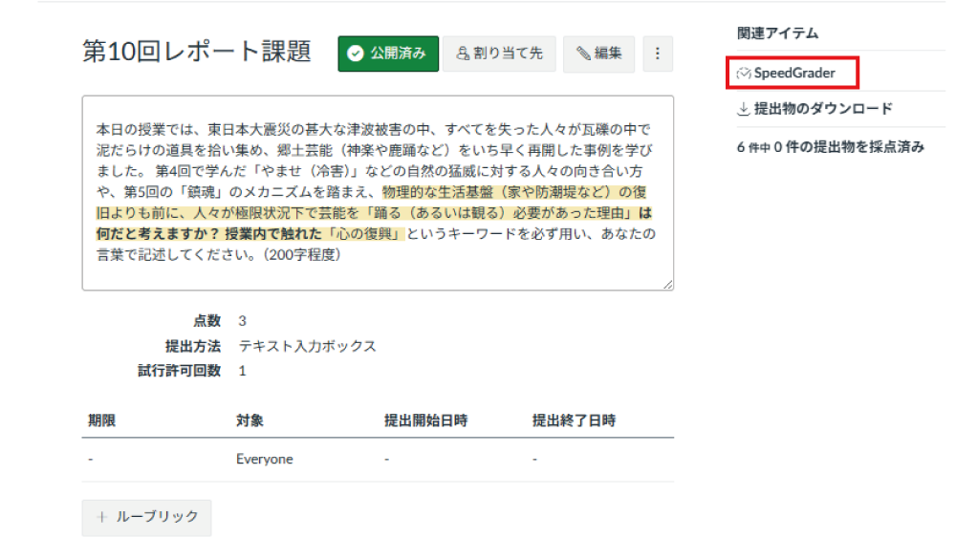Add a rubric with the ルーブリック button
Viewport: 956px width, 560px height.
click(145, 517)
